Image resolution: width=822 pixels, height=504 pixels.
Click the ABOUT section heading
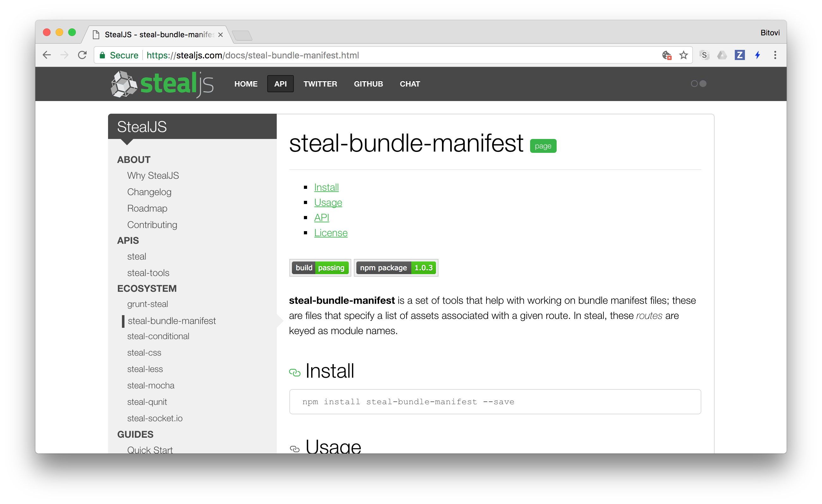coord(134,160)
